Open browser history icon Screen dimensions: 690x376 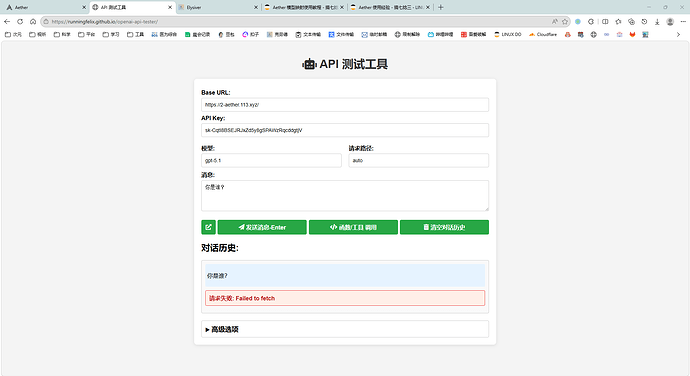(x=644, y=22)
